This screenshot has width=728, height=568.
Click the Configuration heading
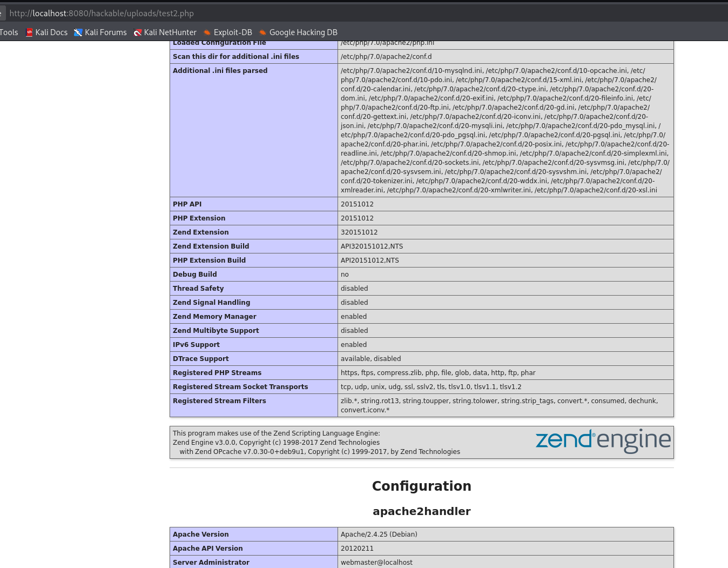[x=422, y=486]
